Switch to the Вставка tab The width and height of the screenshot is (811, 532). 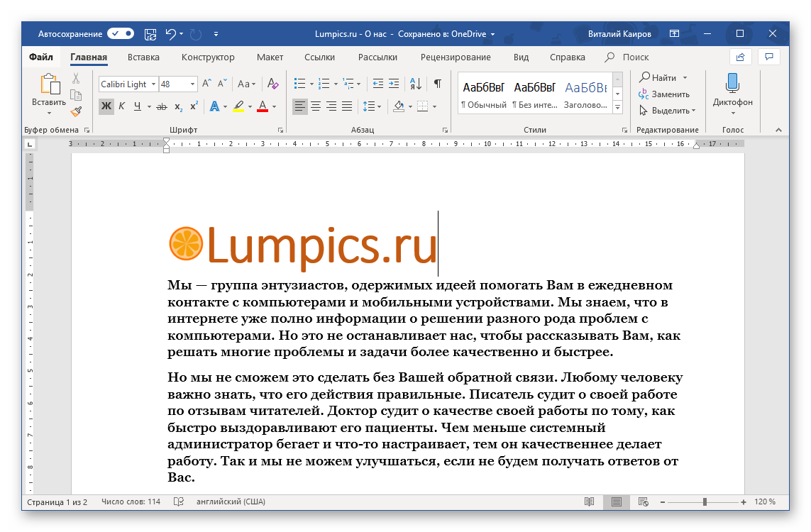pyautogui.click(x=143, y=57)
